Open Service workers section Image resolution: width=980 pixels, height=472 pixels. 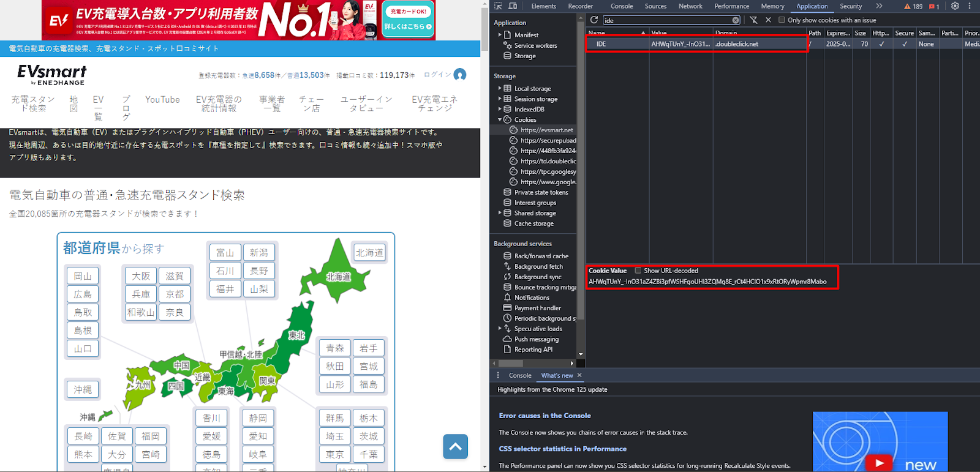[535, 45]
